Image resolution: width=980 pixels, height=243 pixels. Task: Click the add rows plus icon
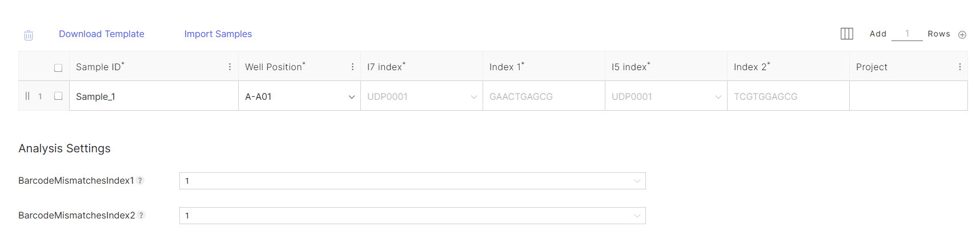(x=962, y=35)
